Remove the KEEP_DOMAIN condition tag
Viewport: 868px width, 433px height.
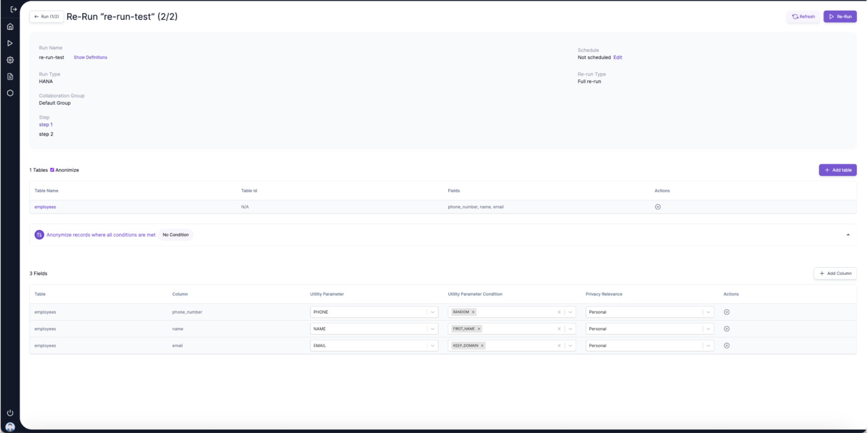(x=482, y=346)
